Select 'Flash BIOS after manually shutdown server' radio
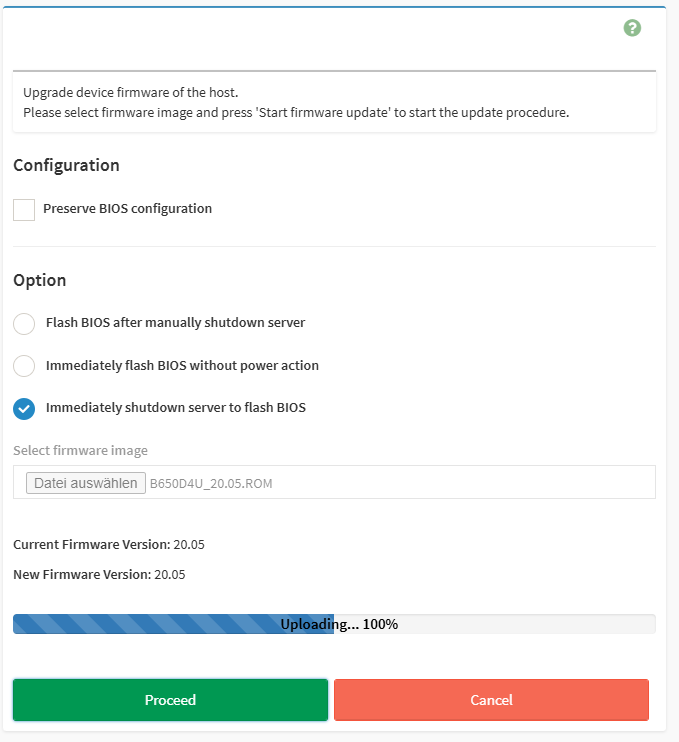This screenshot has width=679, height=742. pos(24,324)
